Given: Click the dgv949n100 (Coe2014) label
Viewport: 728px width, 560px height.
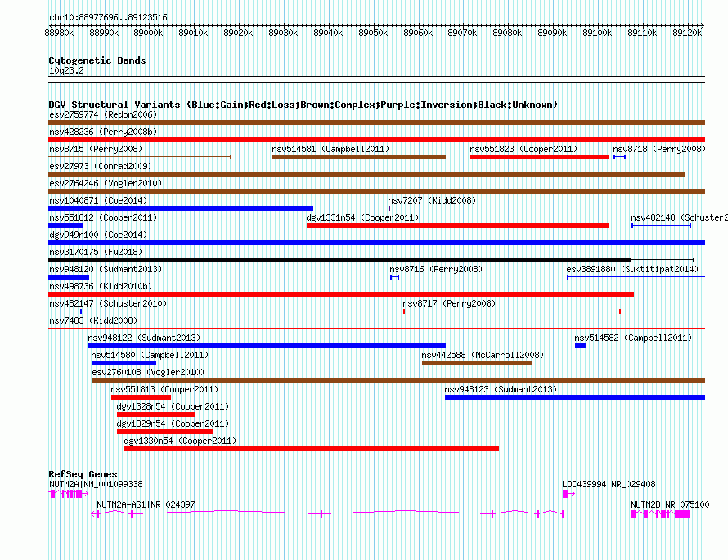Looking at the screenshot, I should pyautogui.click(x=98, y=235).
